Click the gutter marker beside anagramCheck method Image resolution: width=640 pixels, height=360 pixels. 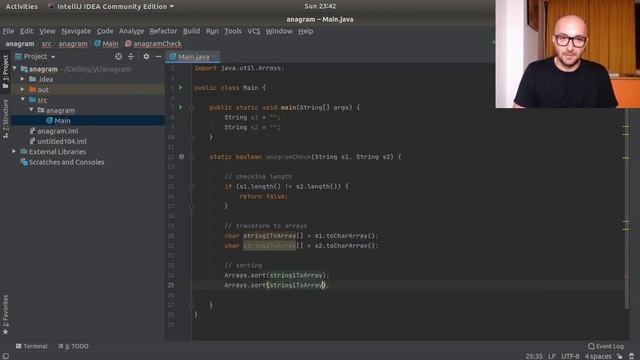point(182,157)
